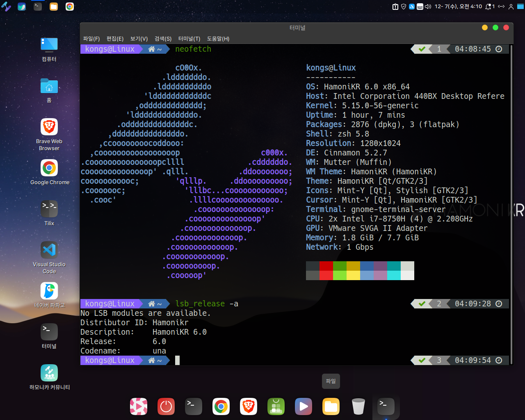Open Visual Studio Code desktop shortcut
The height and width of the screenshot is (420, 525).
point(49,250)
